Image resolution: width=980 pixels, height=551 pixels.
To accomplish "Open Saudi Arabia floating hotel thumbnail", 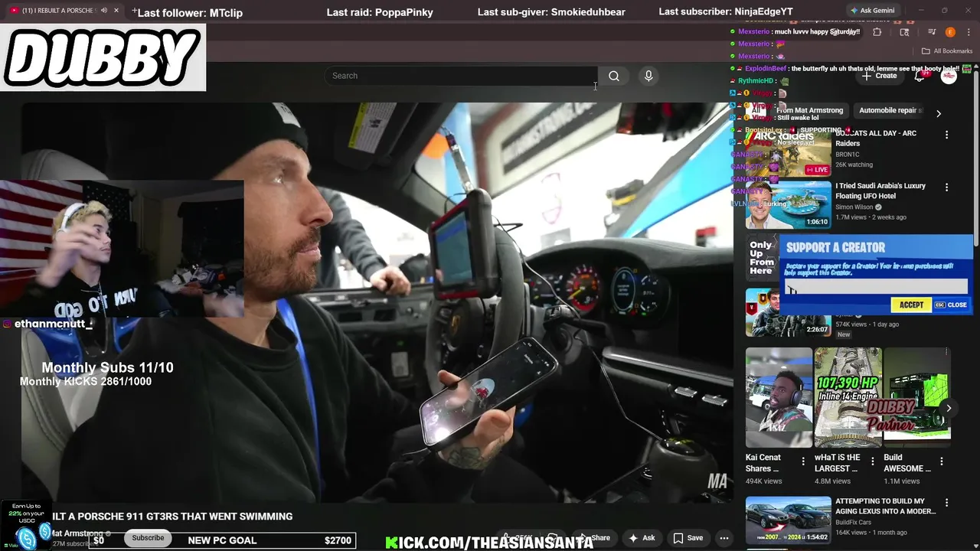I will (788, 204).
